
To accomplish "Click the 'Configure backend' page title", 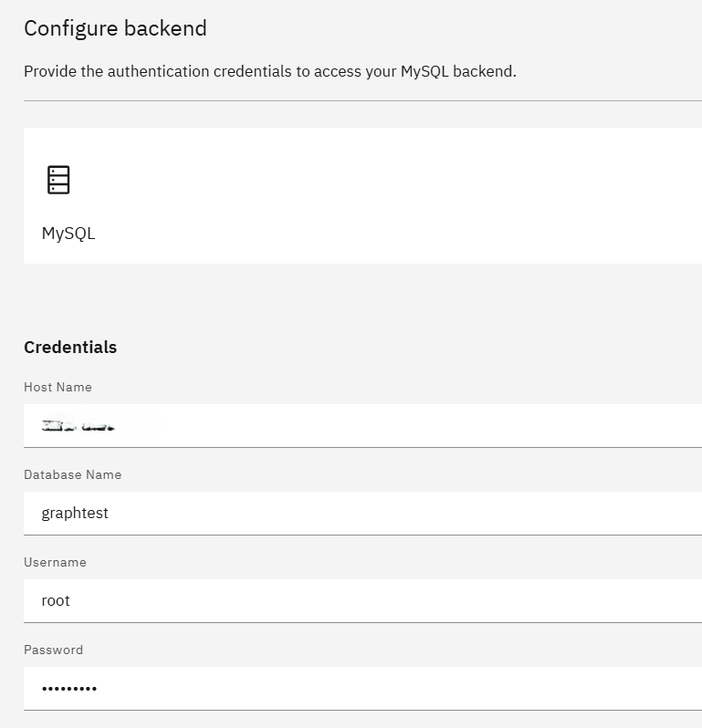I will [115, 28].
